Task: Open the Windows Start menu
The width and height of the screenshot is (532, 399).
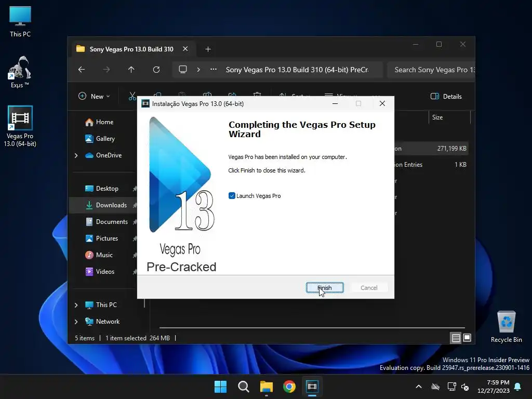Action: click(220, 387)
